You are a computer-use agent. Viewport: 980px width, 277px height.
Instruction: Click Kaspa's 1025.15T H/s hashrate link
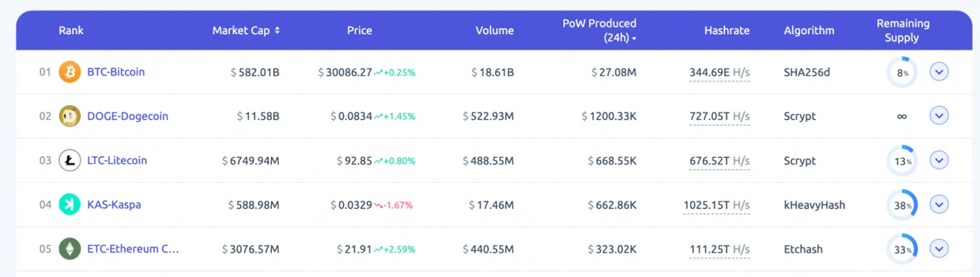point(716,205)
